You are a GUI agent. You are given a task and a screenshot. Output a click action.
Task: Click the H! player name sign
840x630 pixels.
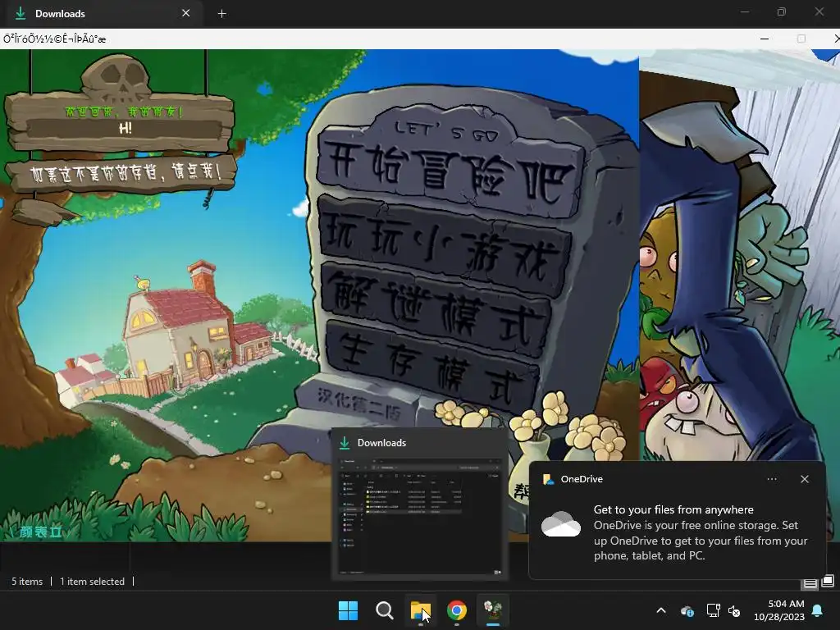[125, 129]
